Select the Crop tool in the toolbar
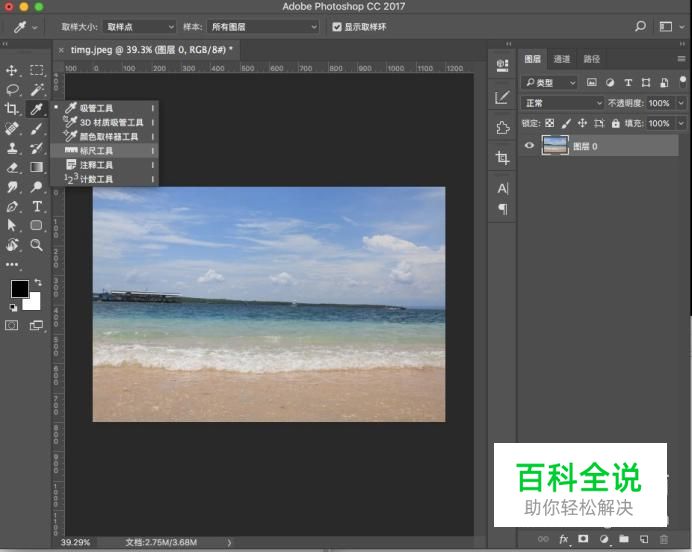This screenshot has width=692, height=552. click(12, 108)
